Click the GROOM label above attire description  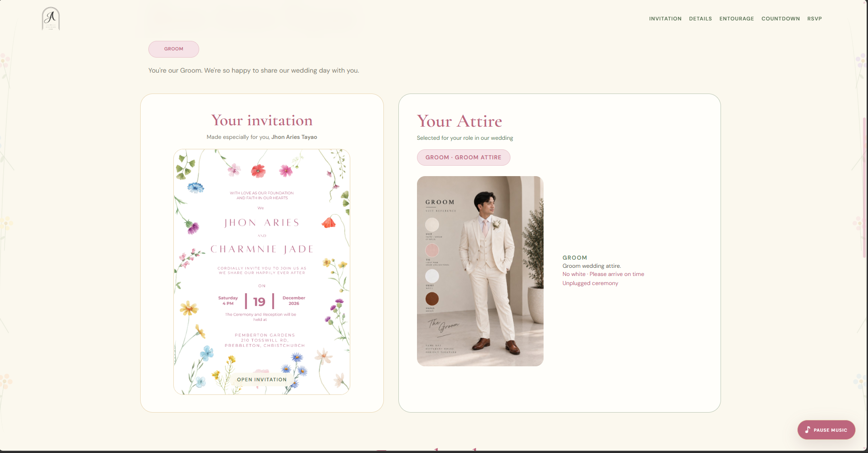point(575,258)
